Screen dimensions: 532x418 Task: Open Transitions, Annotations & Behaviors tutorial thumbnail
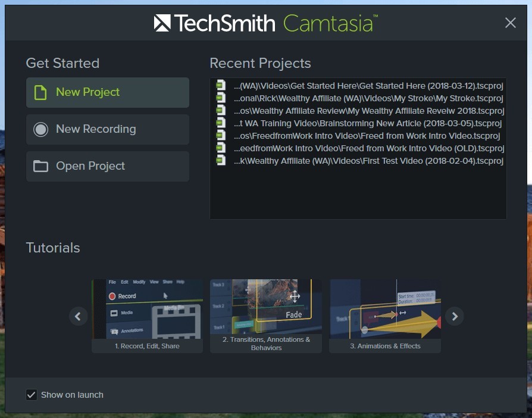[266, 307]
